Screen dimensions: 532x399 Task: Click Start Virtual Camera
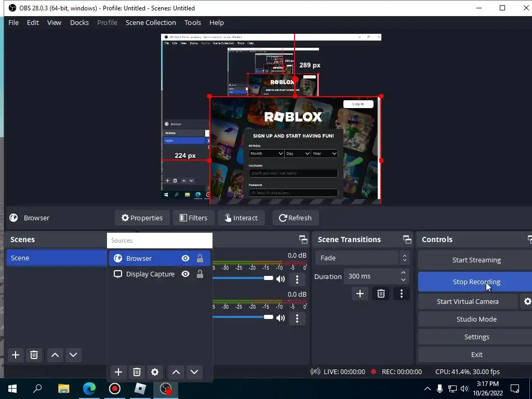(x=468, y=301)
